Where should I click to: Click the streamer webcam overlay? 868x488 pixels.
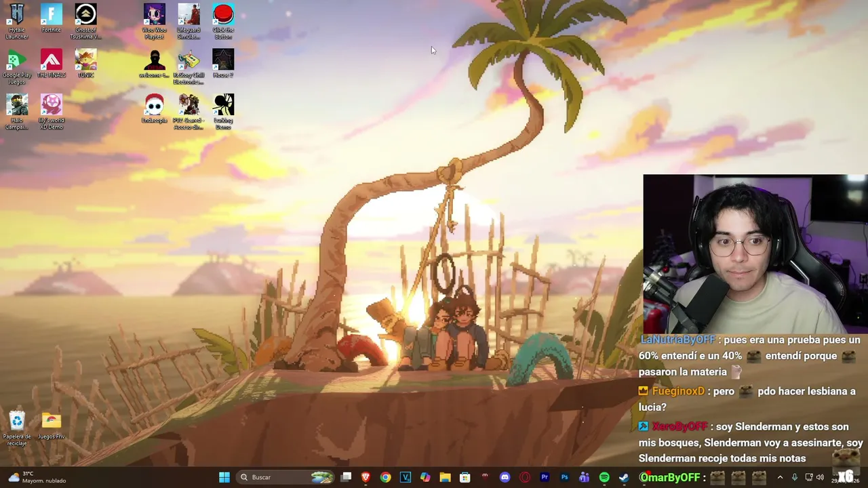pos(755,254)
